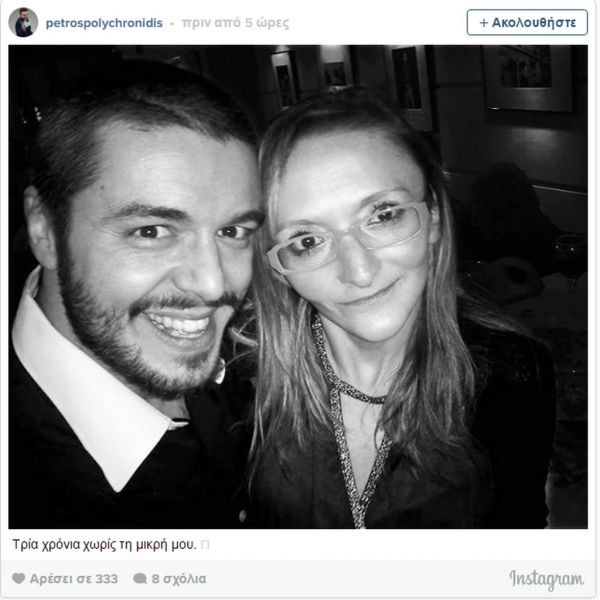The height and width of the screenshot is (600, 600).
Task: Click the heart like icon
Action: 18,578
